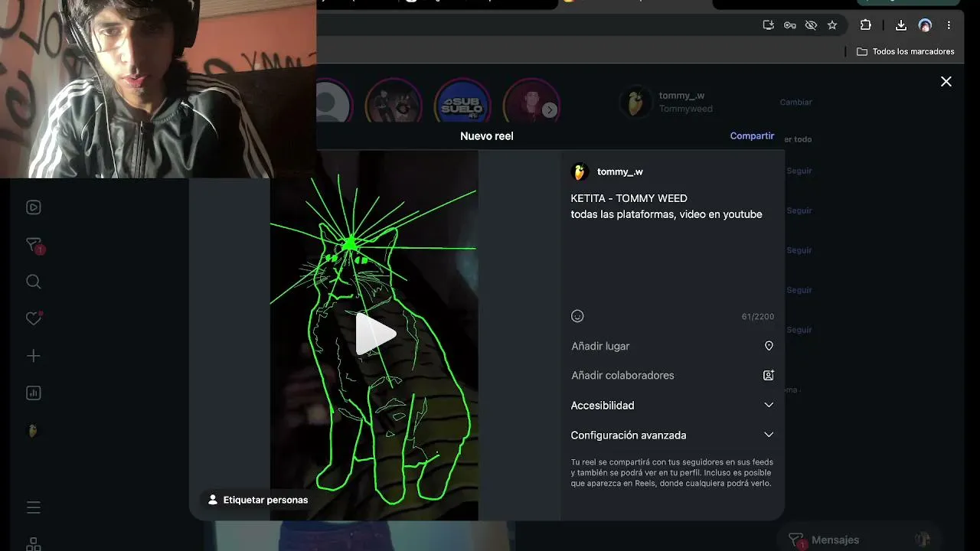
Task: Click the Nuevo reel dialog title
Action: point(487,135)
